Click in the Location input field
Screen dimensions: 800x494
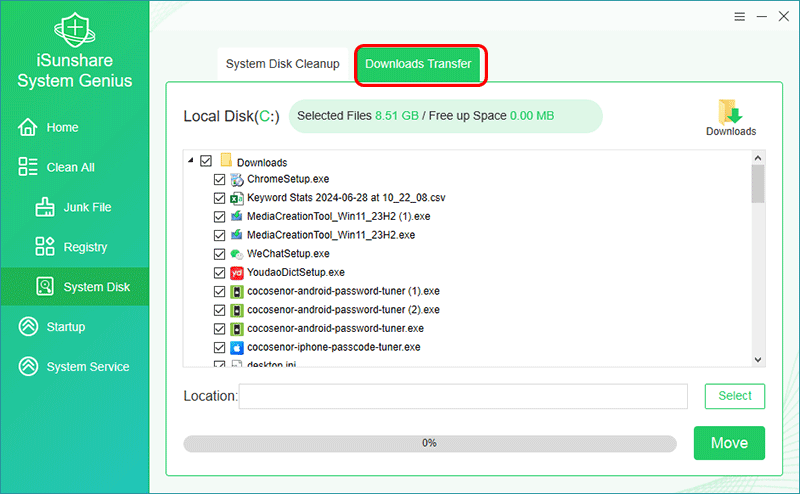(463, 396)
